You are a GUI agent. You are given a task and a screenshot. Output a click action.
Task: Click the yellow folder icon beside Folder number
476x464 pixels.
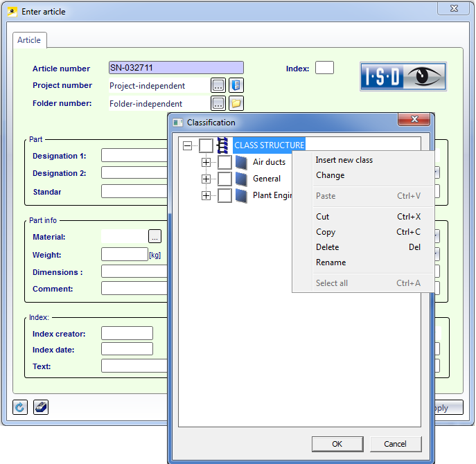[236, 103]
